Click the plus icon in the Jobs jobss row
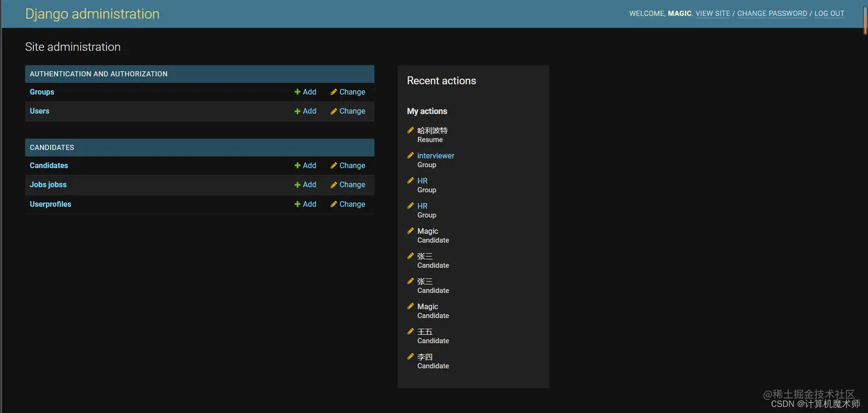 click(297, 185)
